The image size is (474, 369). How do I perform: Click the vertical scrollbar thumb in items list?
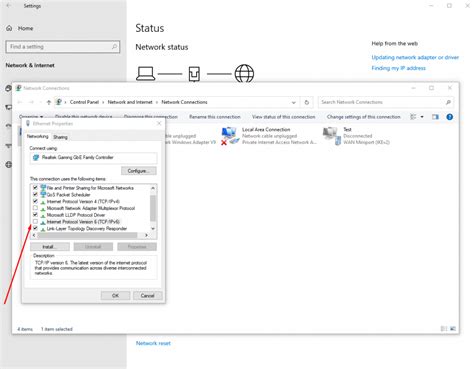153,208
